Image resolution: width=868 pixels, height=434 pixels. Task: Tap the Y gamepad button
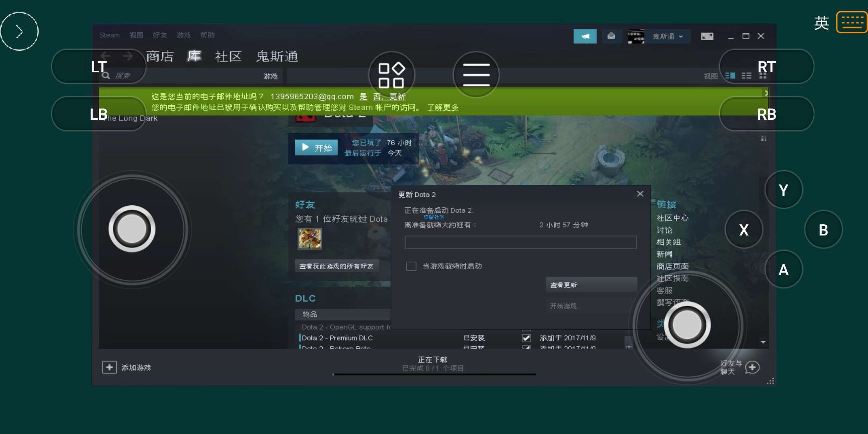(x=783, y=190)
